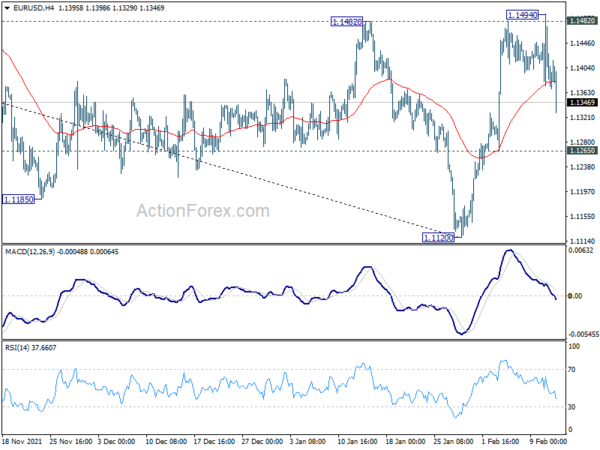The image size is (600, 450).
Task: Click the 10 Jan 16:00 time label
Action: pos(357,441)
